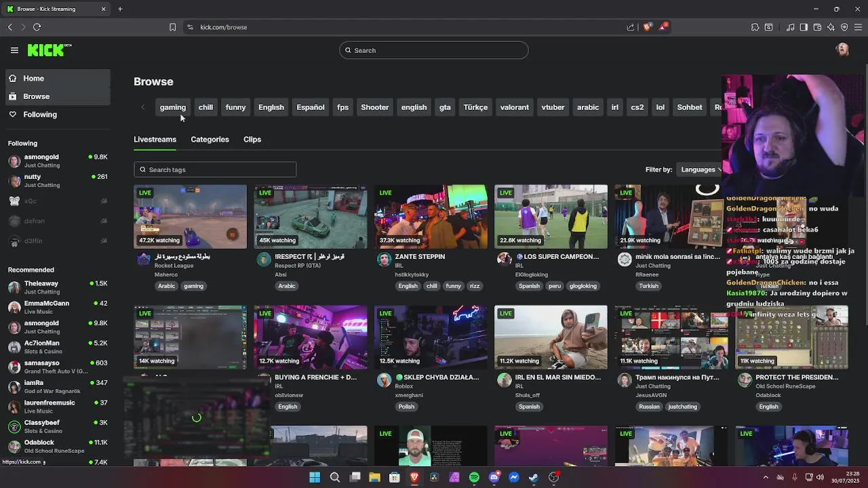Switch to the Livestreams tab
This screenshot has height=488, width=868.
click(155, 139)
